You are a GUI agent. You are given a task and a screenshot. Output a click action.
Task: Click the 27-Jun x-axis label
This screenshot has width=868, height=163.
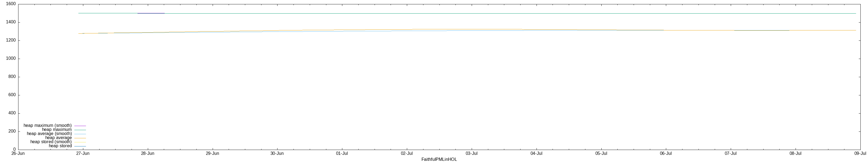(82, 153)
